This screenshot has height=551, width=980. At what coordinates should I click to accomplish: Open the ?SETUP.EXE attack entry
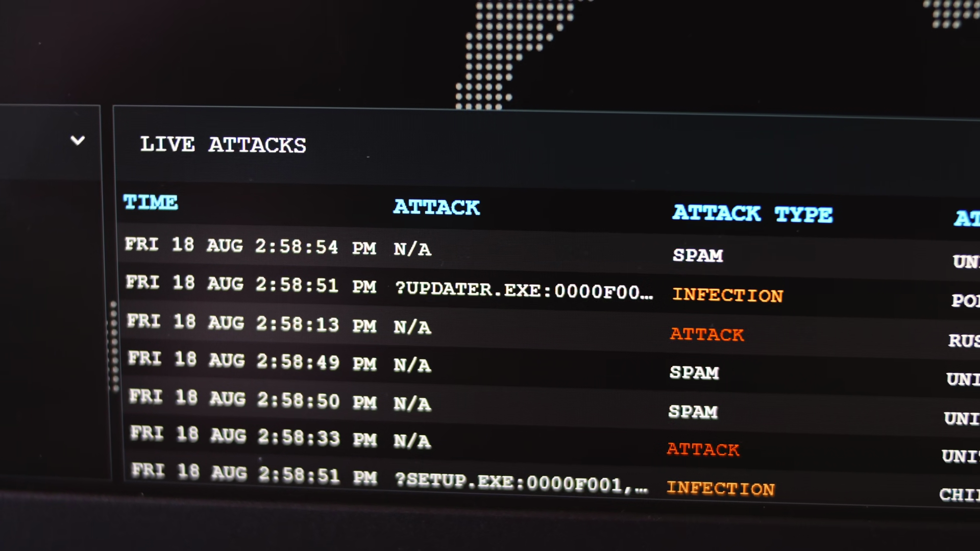[x=521, y=482]
